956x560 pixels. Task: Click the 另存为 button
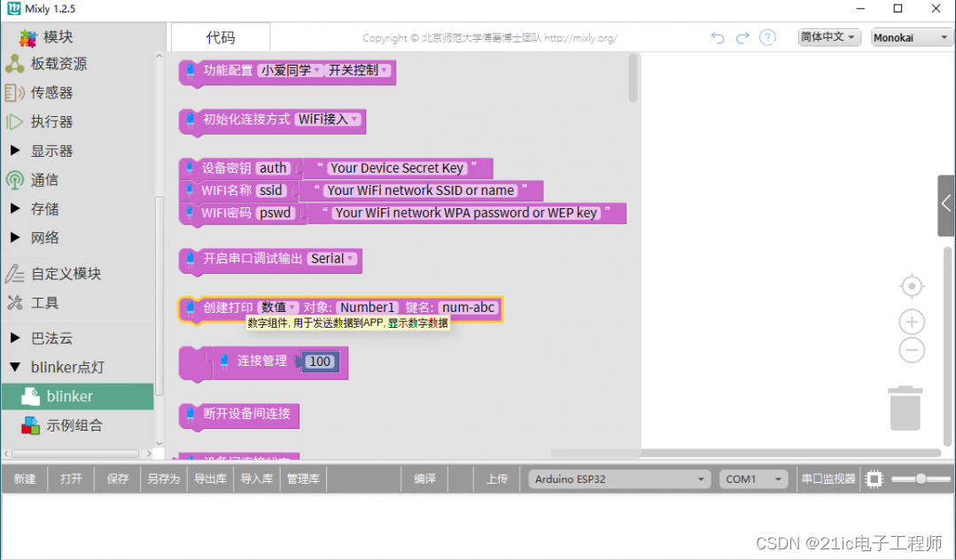coord(164,478)
